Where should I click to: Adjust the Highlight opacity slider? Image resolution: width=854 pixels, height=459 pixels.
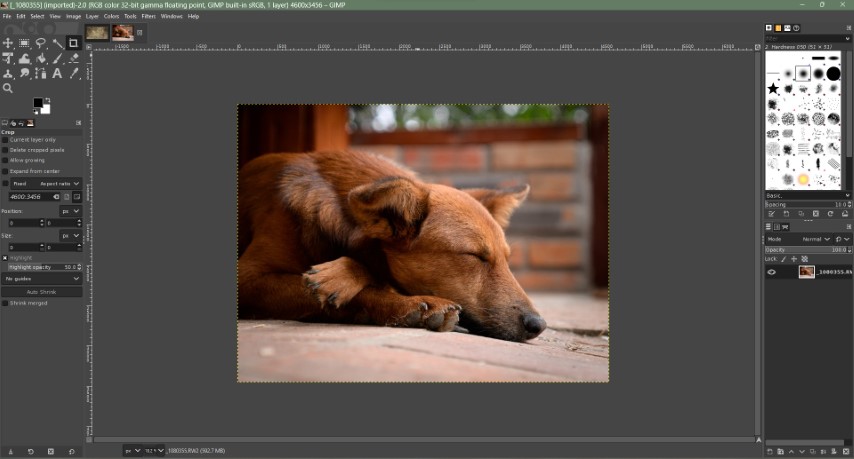tap(45, 267)
